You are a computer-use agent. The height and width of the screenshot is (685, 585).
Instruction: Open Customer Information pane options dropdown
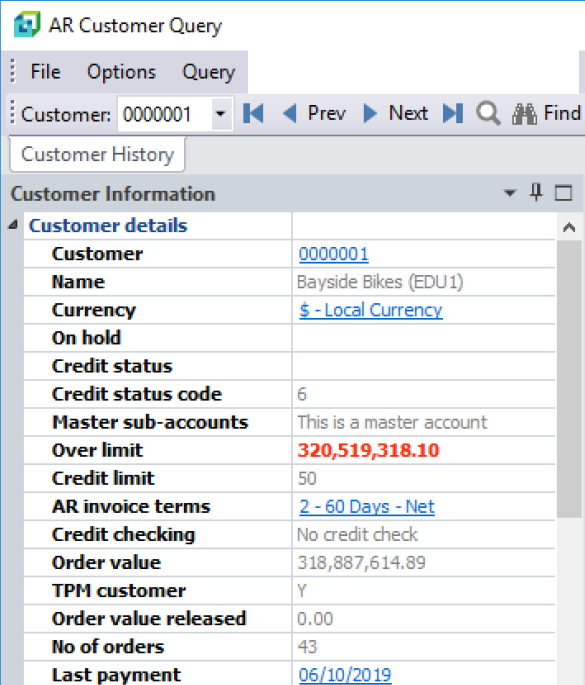[509, 193]
